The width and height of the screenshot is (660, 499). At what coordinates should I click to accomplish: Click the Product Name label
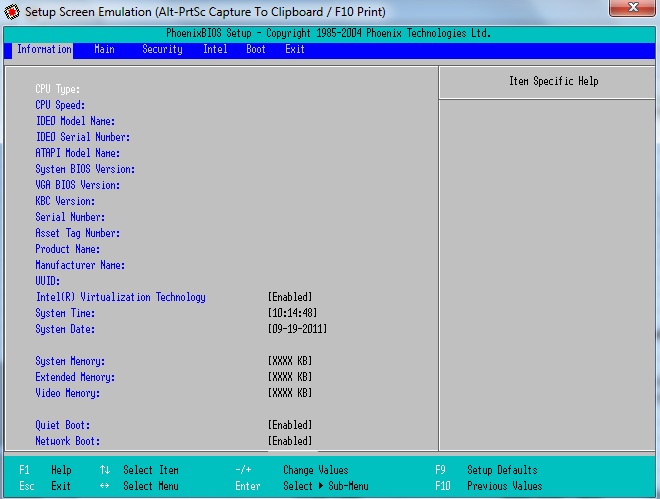[x=68, y=249]
